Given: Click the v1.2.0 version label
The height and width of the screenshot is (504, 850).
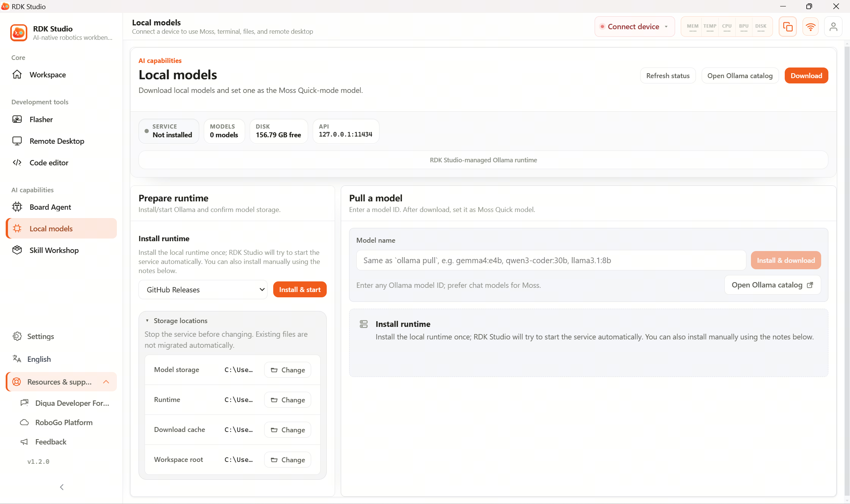Looking at the screenshot, I should click(38, 462).
